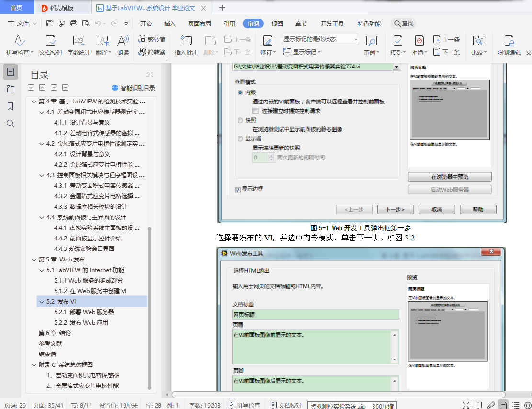
Task: Toggle 文档校对 in the status bar
Action: pyautogui.click(x=286, y=405)
